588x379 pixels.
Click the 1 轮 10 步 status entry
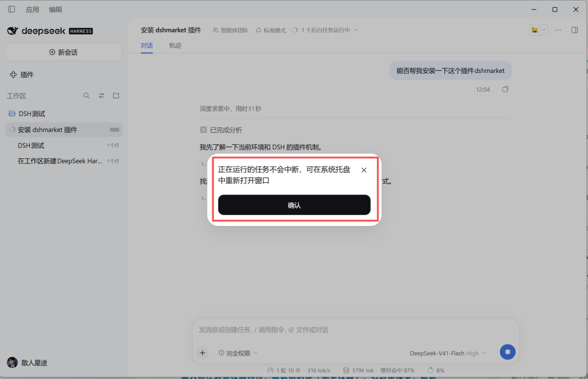299,370
